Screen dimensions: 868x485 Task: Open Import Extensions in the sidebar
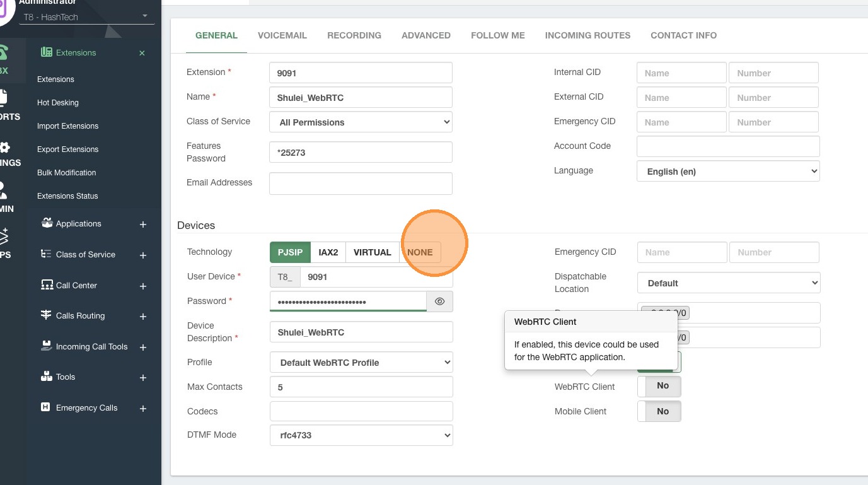pos(68,126)
